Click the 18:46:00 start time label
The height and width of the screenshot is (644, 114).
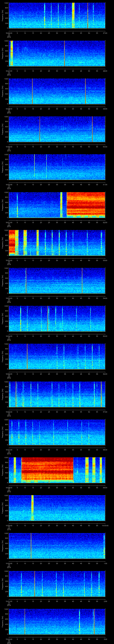[x=9, y=33]
